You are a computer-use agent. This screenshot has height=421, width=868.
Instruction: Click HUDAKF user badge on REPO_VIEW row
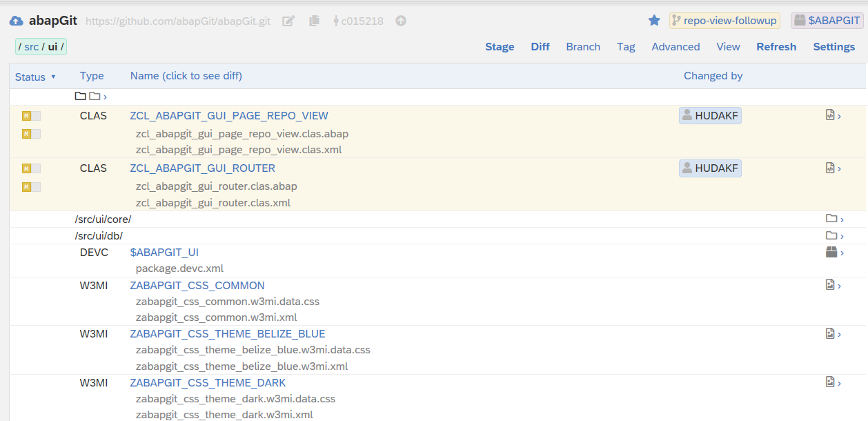tap(710, 116)
